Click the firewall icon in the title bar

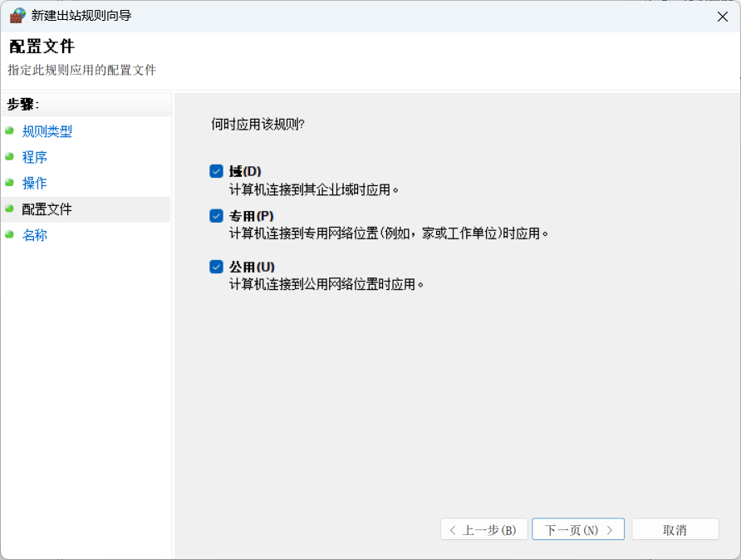click(x=17, y=15)
